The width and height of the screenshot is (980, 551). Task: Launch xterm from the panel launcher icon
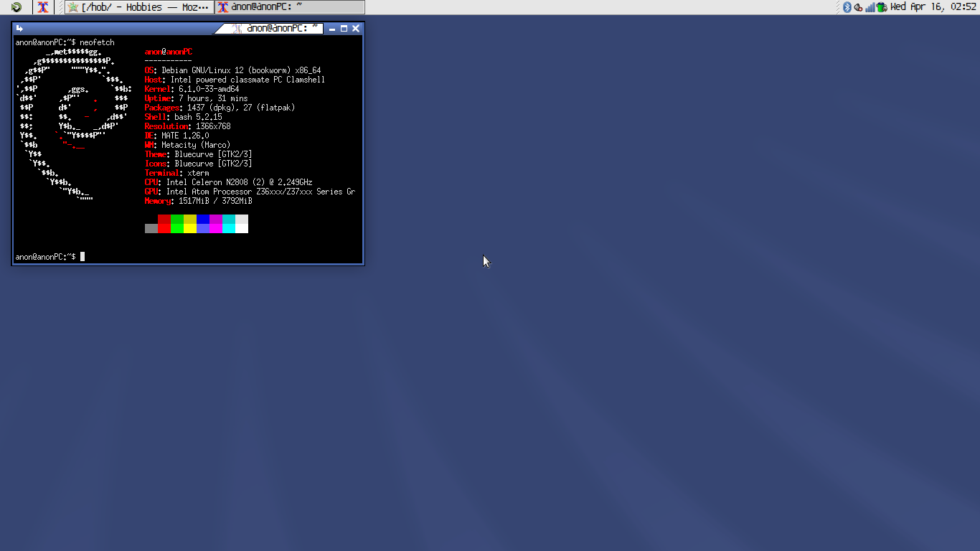[x=44, y=7]
